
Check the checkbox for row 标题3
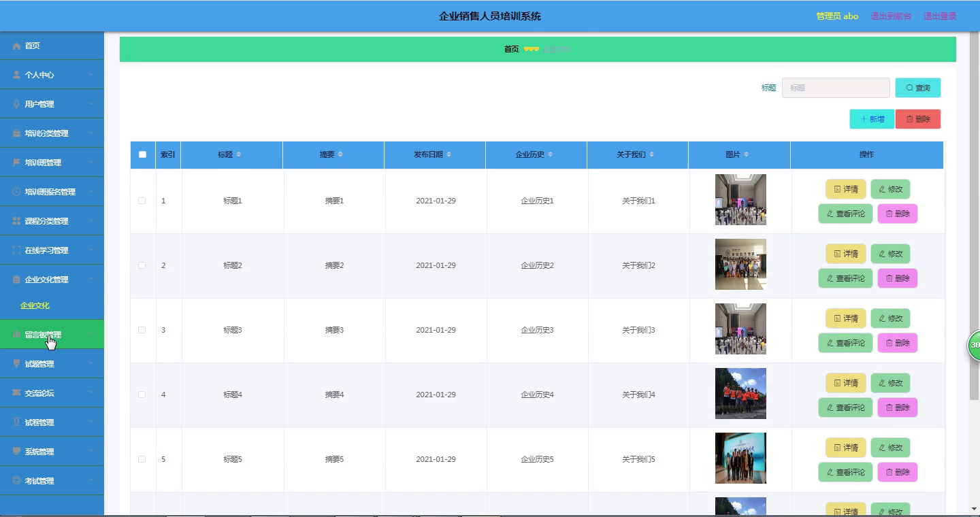click(x=142, y=330)
